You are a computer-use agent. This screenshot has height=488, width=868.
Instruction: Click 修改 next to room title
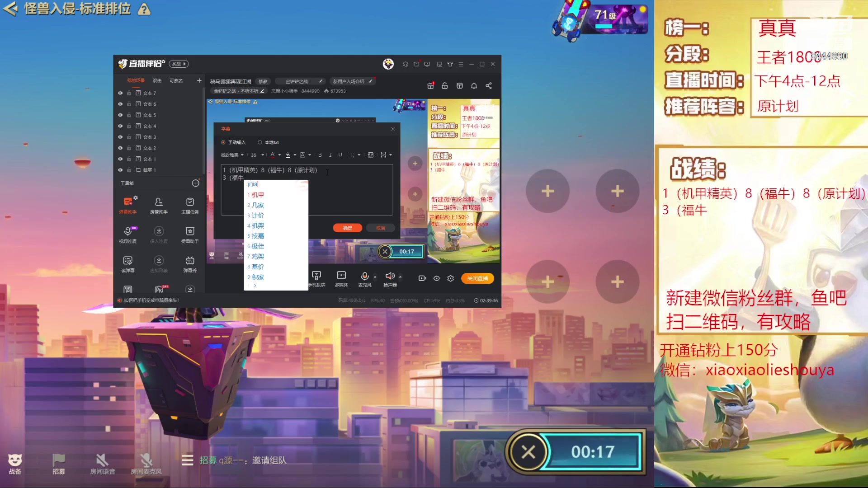click(263, 82)
